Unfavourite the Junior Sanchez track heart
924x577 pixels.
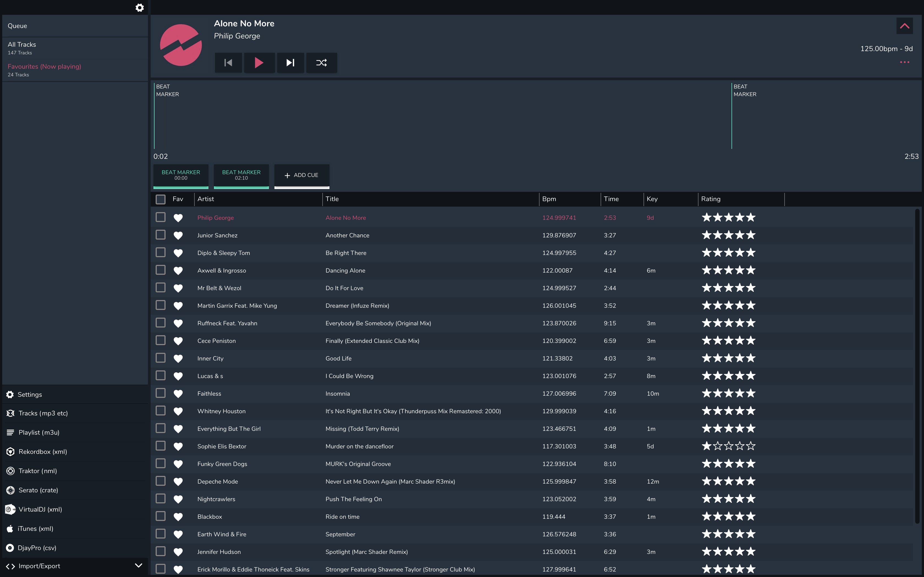point(178,235)
